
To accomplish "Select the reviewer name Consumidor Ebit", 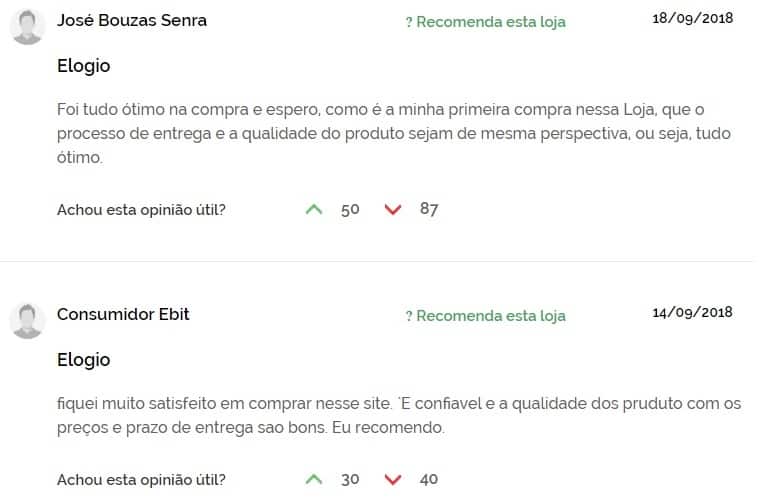I will pyautogui.click(x=123, y=314).
